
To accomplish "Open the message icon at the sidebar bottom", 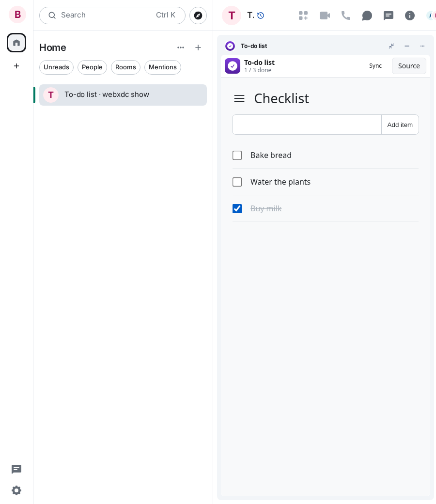I will point(16,469).
